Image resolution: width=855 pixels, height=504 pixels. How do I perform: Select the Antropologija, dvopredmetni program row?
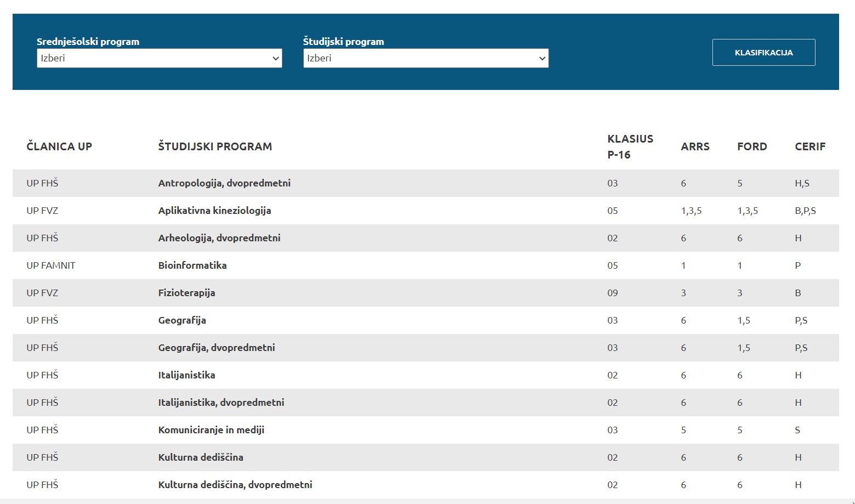[426, 183]
